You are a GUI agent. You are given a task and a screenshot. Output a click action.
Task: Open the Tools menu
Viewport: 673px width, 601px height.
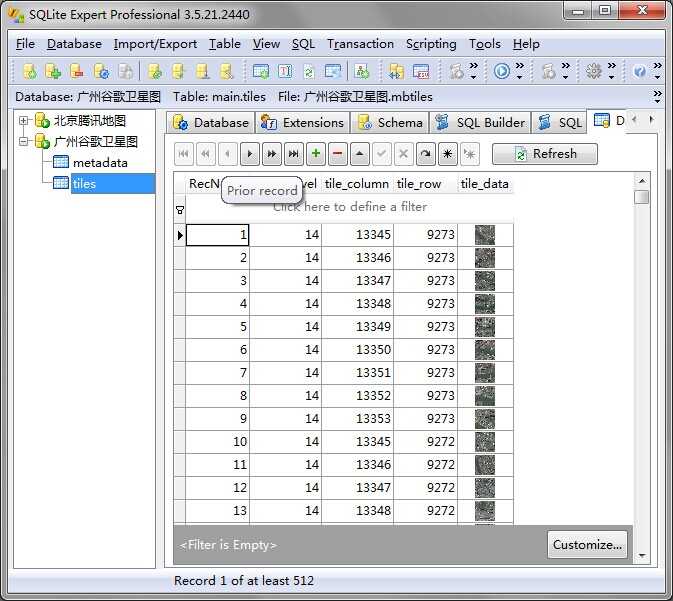click(485, 44)
